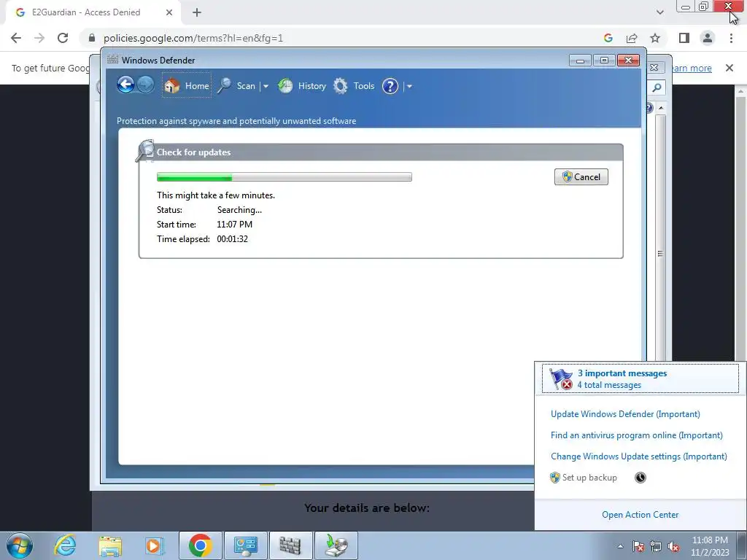Open Tools in Windows Defender
Viewport: 747px width, 560px height.
pyautogui.click(x=354, y=86)
